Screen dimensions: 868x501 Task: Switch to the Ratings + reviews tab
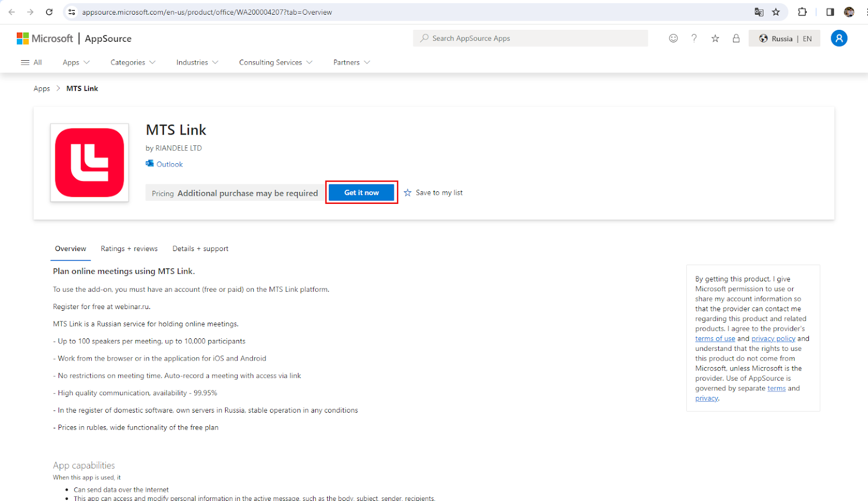129,248
